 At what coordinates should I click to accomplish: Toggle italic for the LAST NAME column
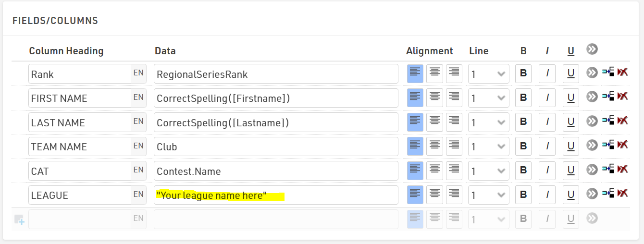tap(547, 122)
